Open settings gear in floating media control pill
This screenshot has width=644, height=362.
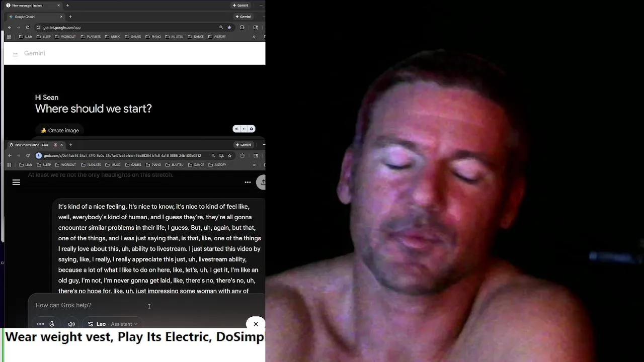click(x=252, y=129)
